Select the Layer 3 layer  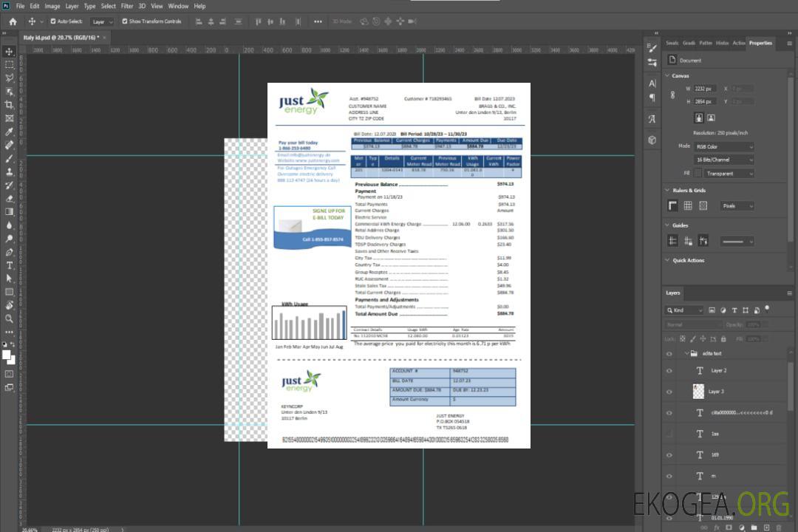pos(716,391)
